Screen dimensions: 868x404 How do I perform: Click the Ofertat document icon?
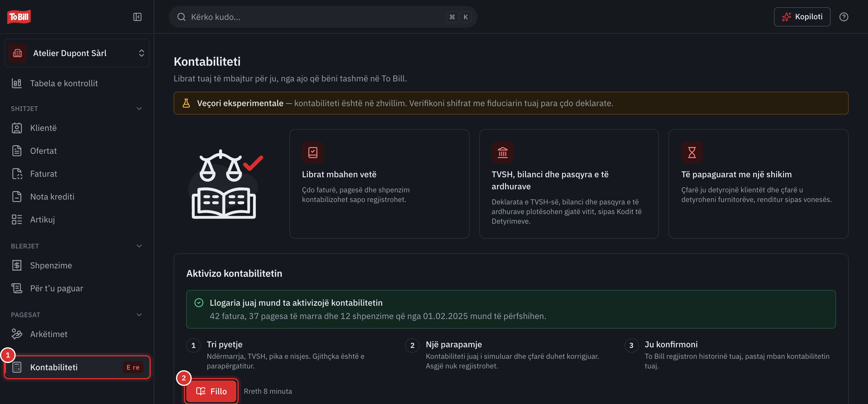coord(17,151)
